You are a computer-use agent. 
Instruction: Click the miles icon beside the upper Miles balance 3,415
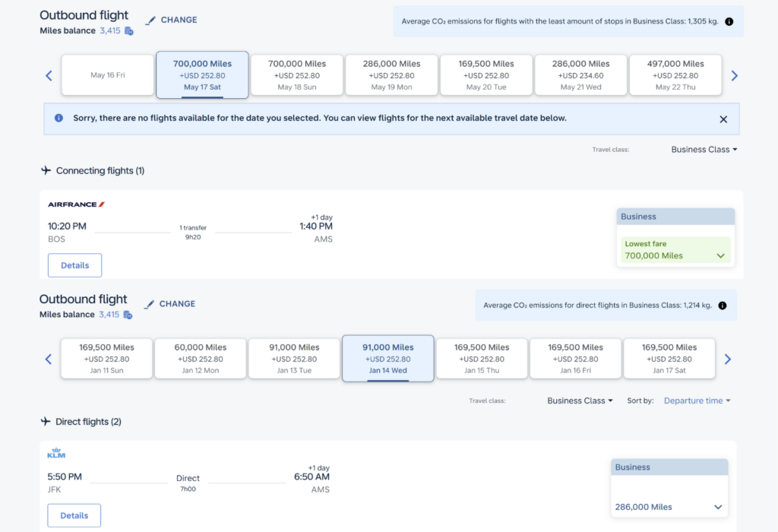click(x=129, y=30)
